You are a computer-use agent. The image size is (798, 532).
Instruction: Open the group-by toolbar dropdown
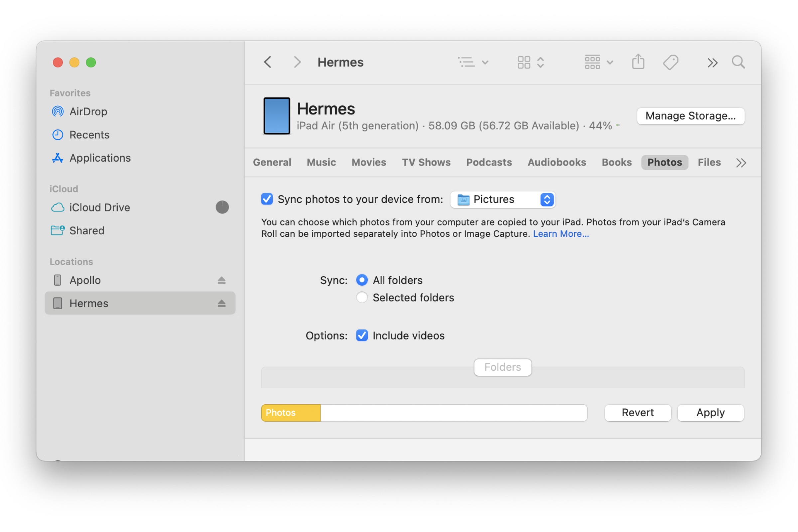click(599, 62)
